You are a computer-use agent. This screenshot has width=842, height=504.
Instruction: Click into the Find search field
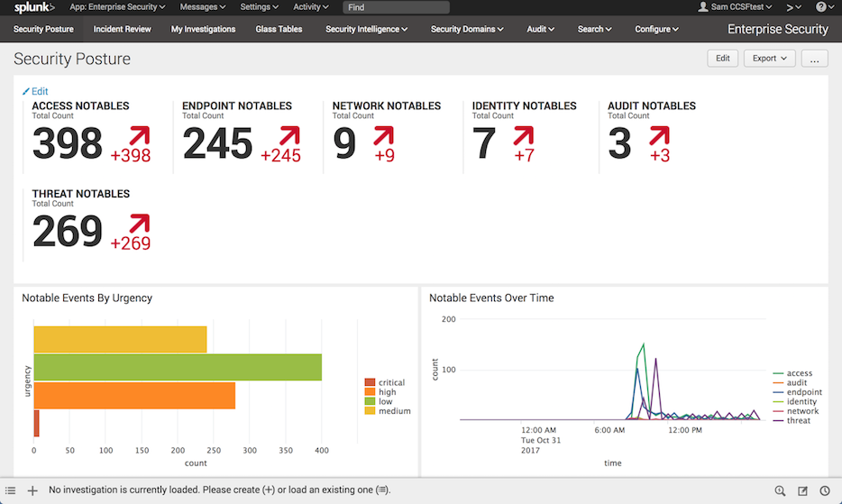tap(395, 7)
